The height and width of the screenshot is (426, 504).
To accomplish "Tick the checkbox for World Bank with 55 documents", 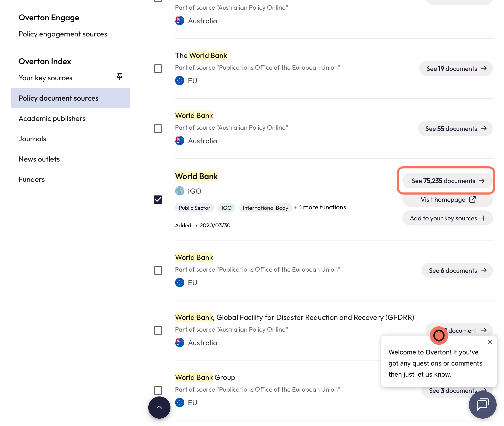I will [158, 128].
